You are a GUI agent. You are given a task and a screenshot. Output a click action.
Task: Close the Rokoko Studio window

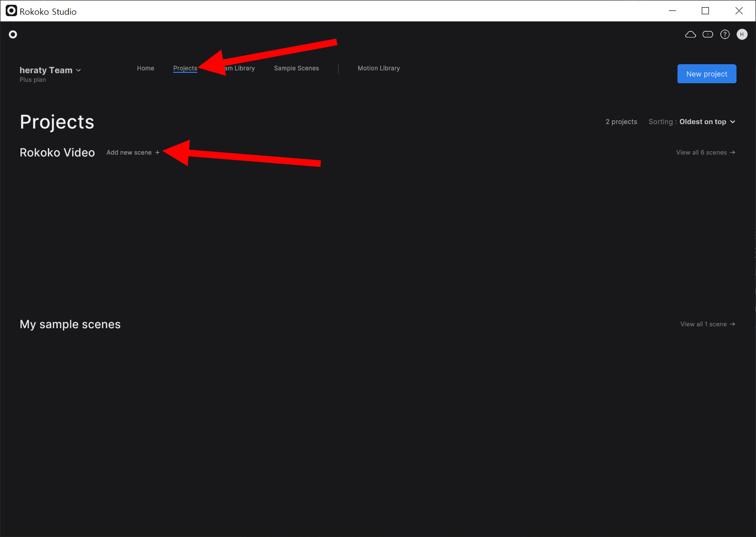pyautogui.click(x=739, y=10)
